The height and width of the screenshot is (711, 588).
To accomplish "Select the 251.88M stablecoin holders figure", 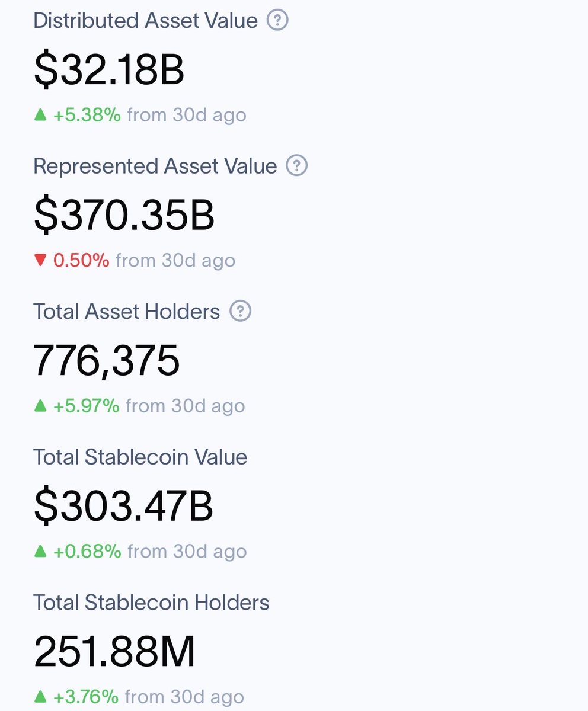I will 114,651.
